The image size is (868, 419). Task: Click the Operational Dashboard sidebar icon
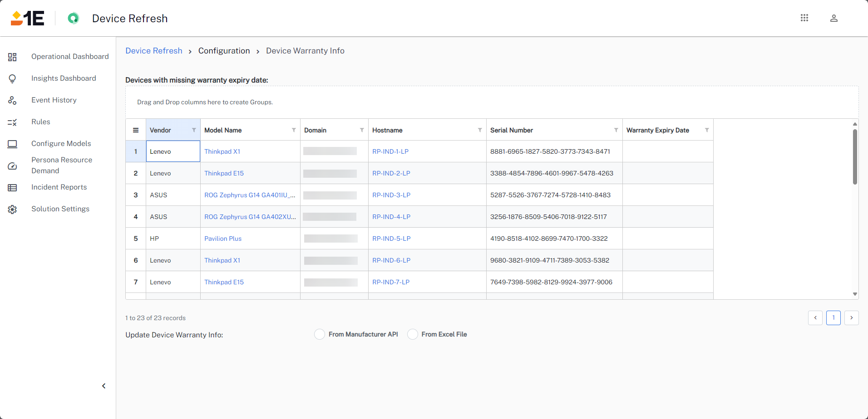click(12, 57)
